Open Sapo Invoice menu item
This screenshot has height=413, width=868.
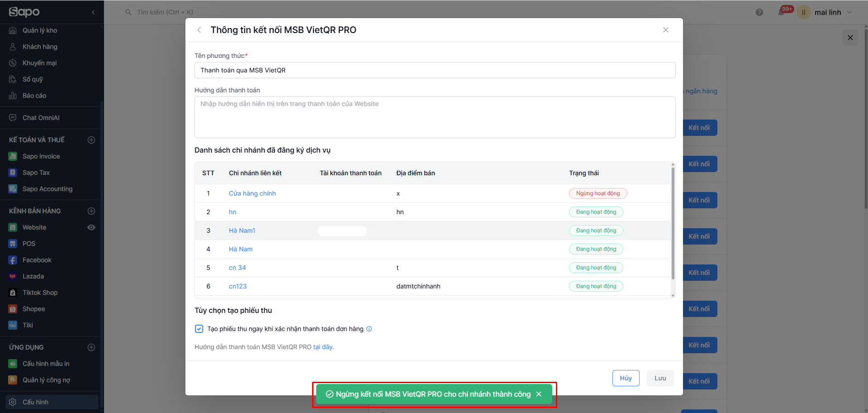pos(41,156)
